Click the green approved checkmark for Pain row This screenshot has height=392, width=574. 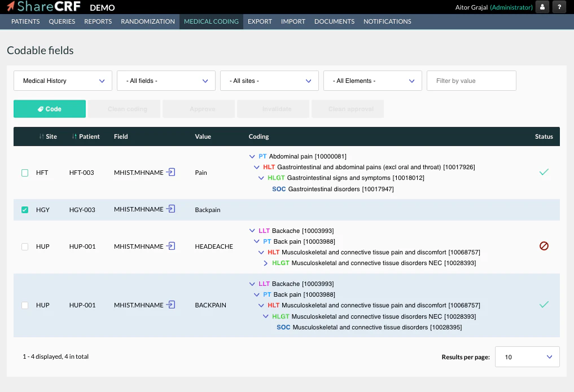point(544,172)
